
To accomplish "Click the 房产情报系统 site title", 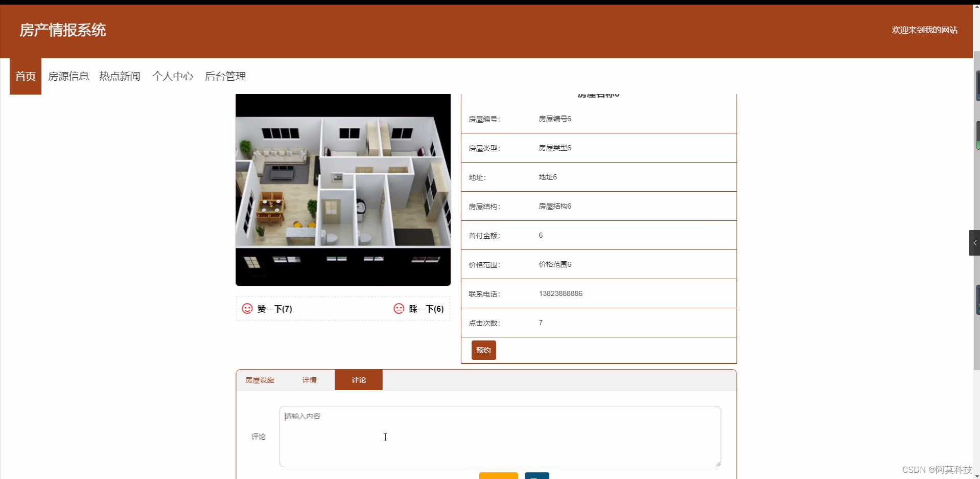I will [62, 30].
